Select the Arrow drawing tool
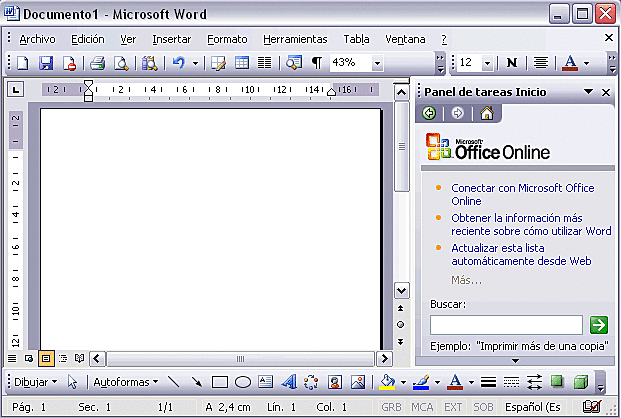The height and width of the screenshot is (418, 621). pos(196,382)
